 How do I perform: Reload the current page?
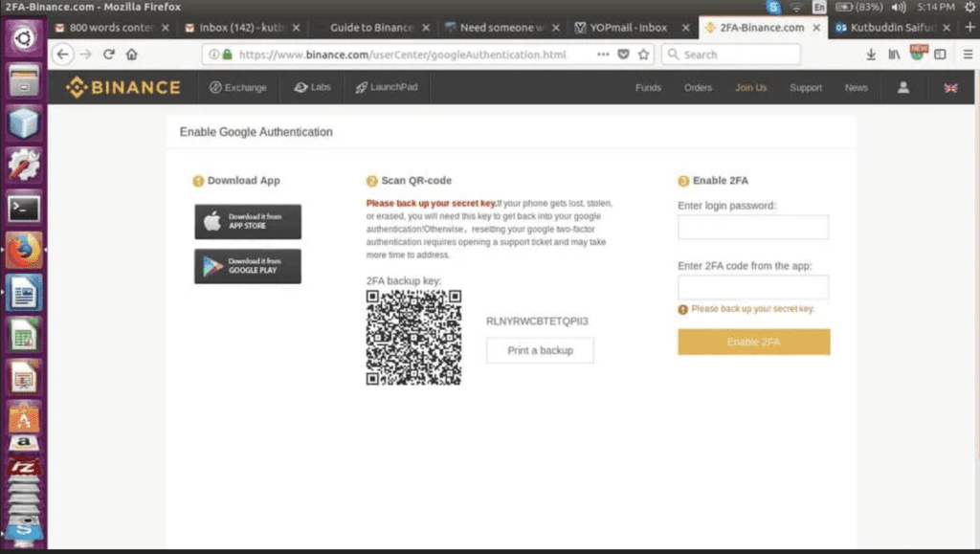coord(109,55)
